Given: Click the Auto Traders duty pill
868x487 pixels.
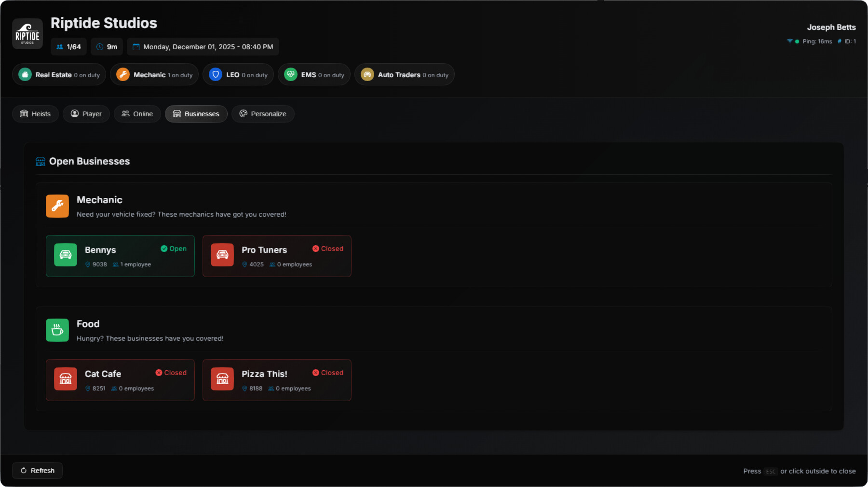Looking at the screenshot, I should click(x=405, y=75).
